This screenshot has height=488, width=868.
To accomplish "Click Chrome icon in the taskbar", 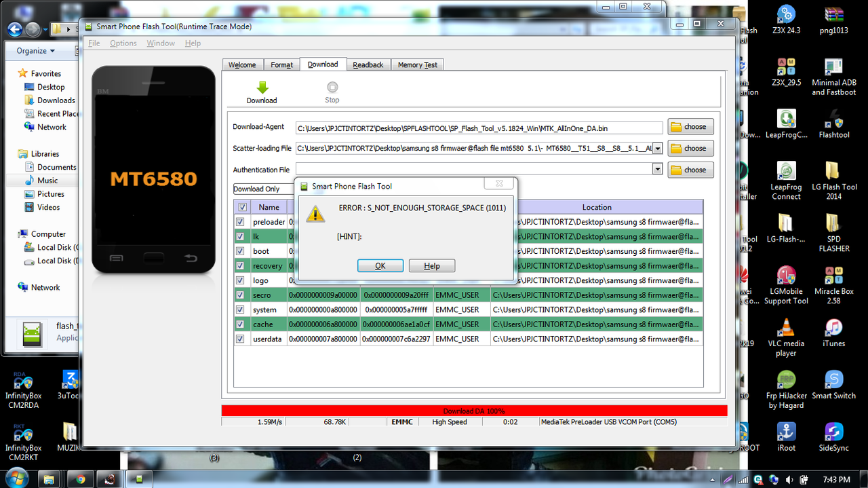I will (x=80, y=479).
